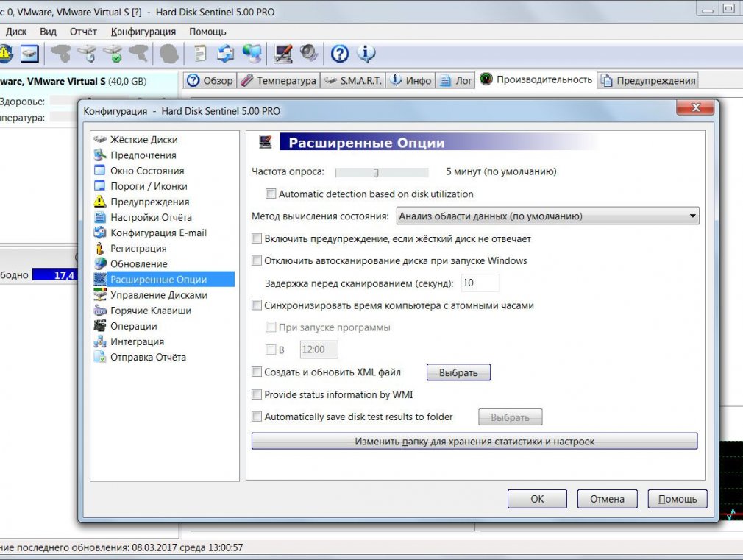Switch to the Производительность tab
The image size is (743, 560).
[x=536, y=79]
